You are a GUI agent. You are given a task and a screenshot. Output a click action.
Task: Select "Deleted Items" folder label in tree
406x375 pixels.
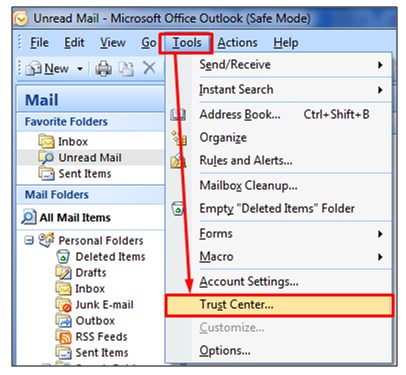click(x=110, y=257)
